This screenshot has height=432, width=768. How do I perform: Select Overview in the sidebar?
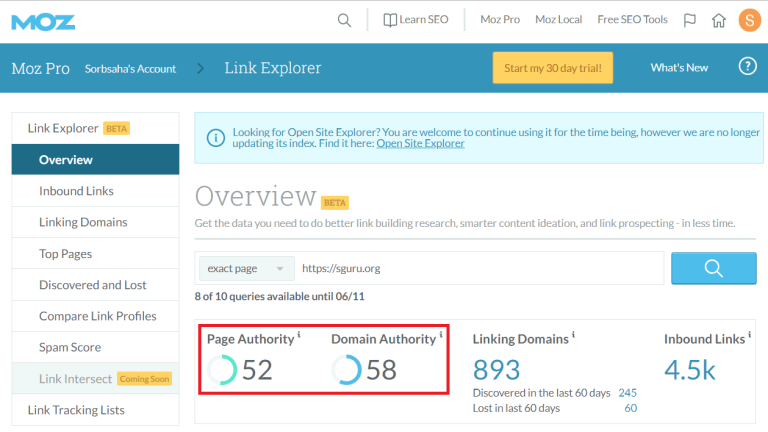coord(96,159)
